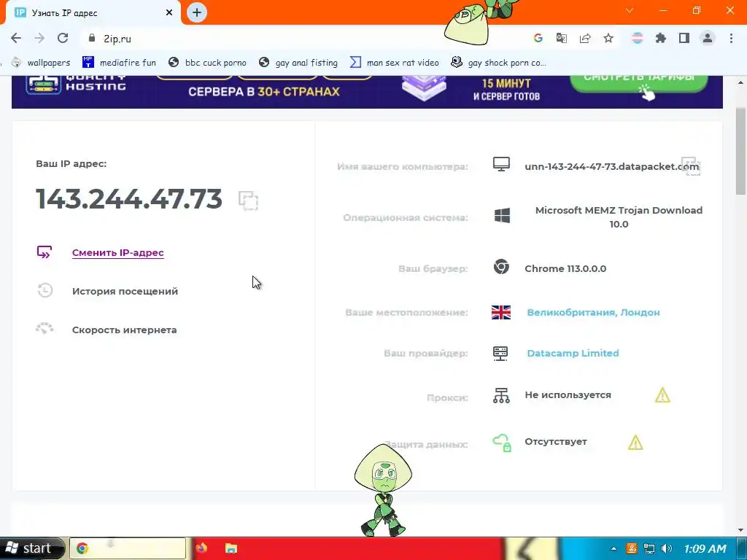
Task: Click the hosting banner СМОТРЕТЬ ТАРИФЫ button
Action: (639, 81)
